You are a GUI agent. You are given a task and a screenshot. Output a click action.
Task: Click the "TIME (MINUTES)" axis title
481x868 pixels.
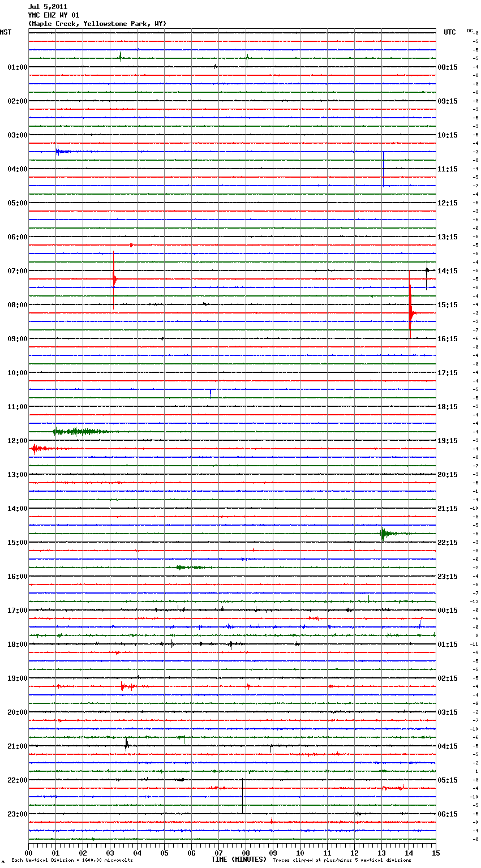(x=239, y=860)
